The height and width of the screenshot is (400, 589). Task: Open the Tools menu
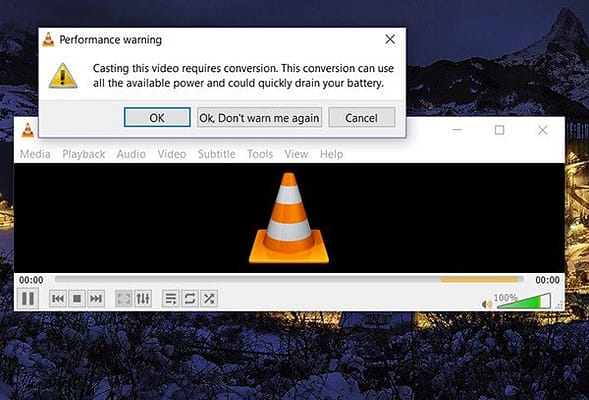260,154
